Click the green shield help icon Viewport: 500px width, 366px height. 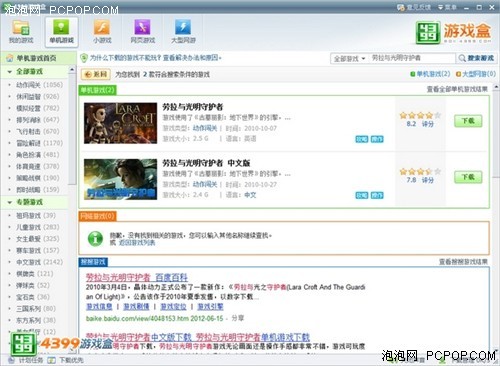(x=84, y=58)
